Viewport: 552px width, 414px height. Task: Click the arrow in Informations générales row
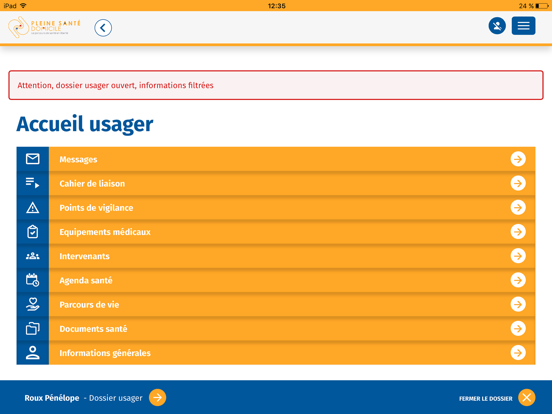(518, 353)
